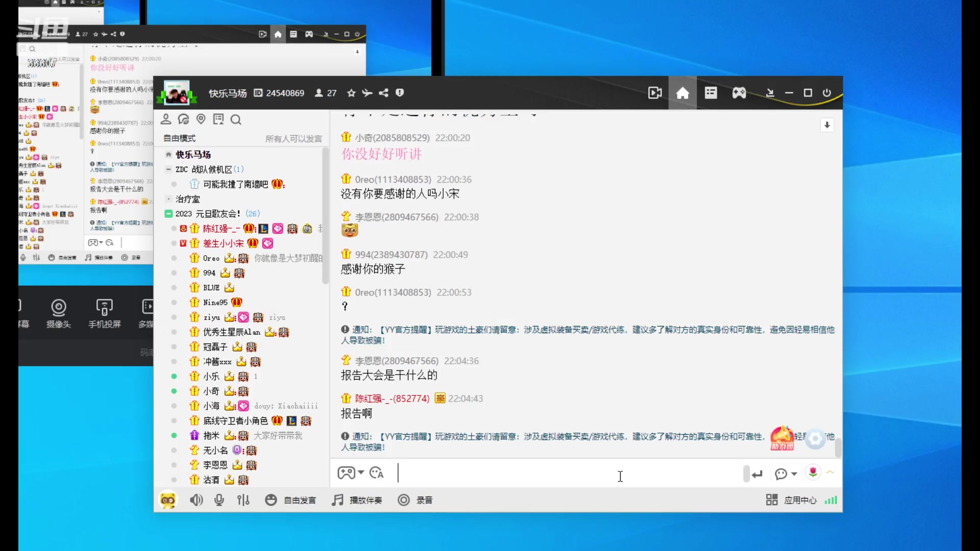Click the headset service icon above channel tree
This screenshot has width=980, height=551.
point(183,119)
